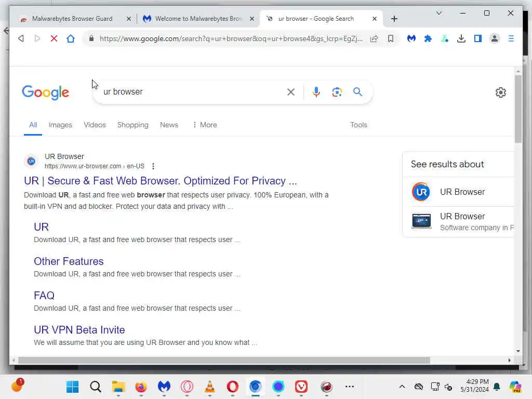The height and width of the screenshot is (399, 532).
Task: Open a new tab with plus button
Action: click(x=394, y=19)
